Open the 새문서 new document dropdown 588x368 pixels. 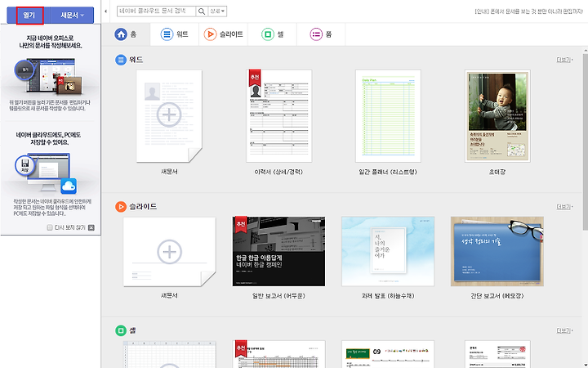coord(72,16)
